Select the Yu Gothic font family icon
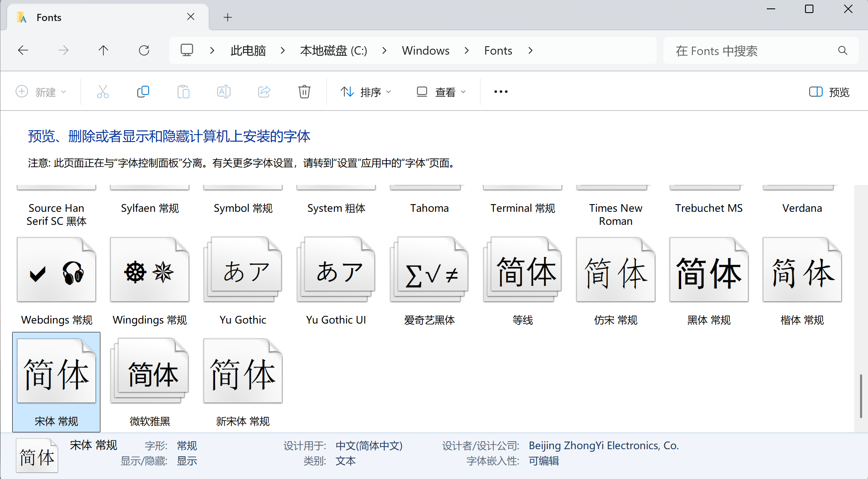Image resolution: width=868 pixels, height=479 pixels. click(243, 269)
